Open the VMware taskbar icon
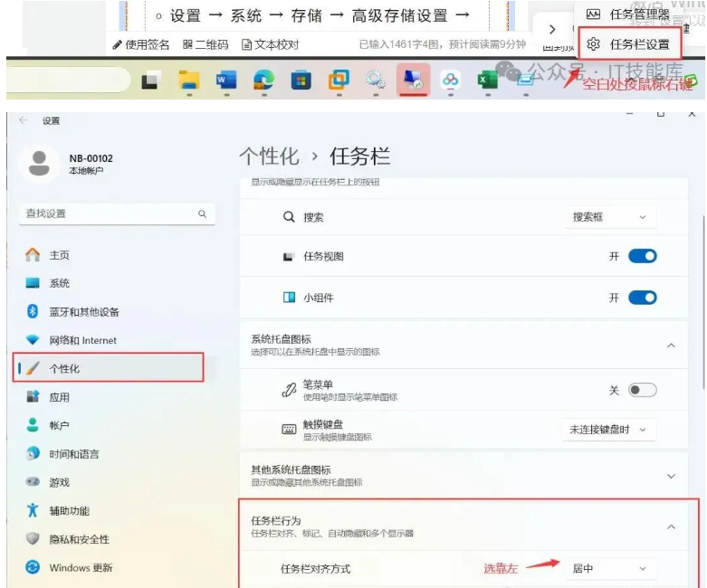707x588 pixels. (x=339, y=81)
